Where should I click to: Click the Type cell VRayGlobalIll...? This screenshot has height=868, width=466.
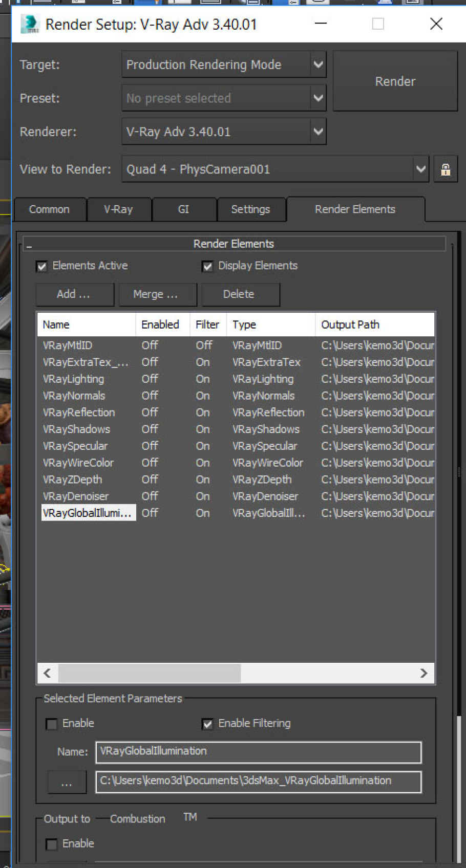[x=269, y=513]
